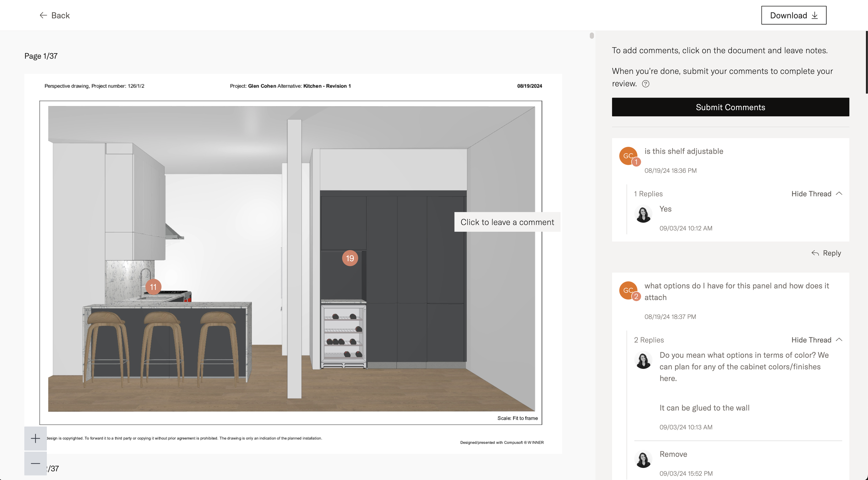Select the 'is this shelf adjustable' comment text
The height and width of the screenshot is (480, 868).
684,151
